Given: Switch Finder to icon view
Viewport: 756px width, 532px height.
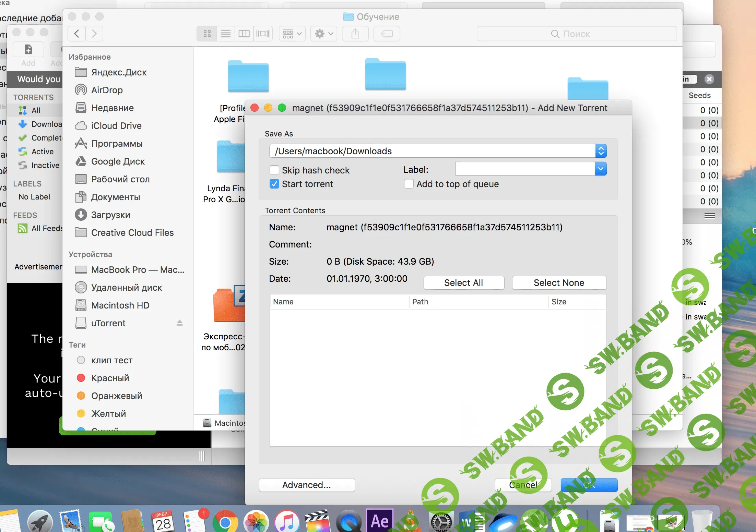Looking at the screenshot, I should (x=207, y=34).
